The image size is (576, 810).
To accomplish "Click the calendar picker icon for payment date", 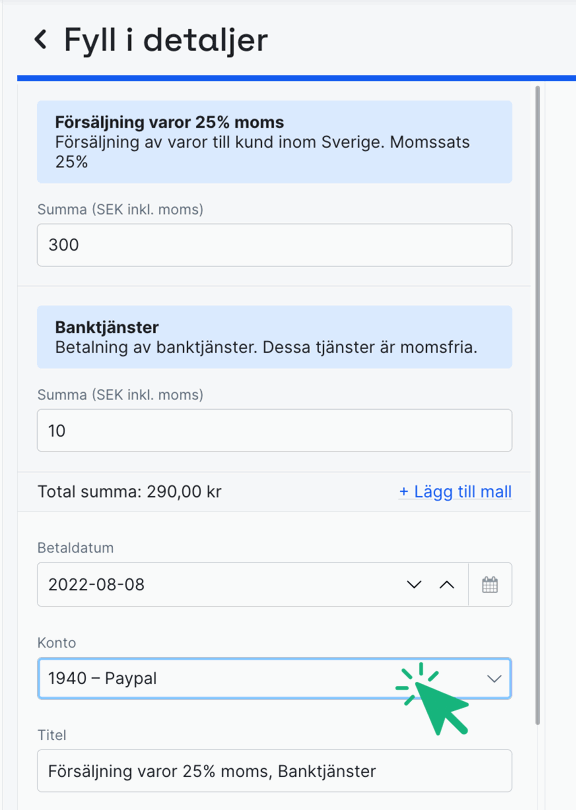I will coord(489,584).
